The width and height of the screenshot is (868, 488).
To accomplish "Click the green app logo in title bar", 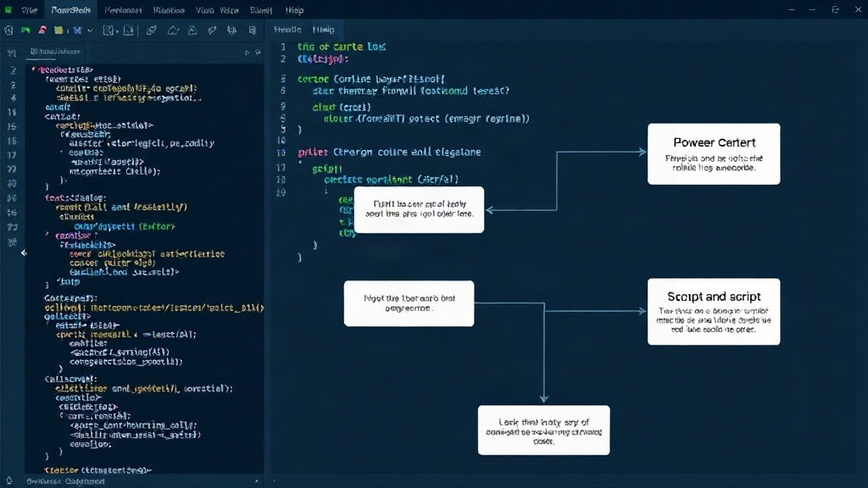I will click(8, 10).
